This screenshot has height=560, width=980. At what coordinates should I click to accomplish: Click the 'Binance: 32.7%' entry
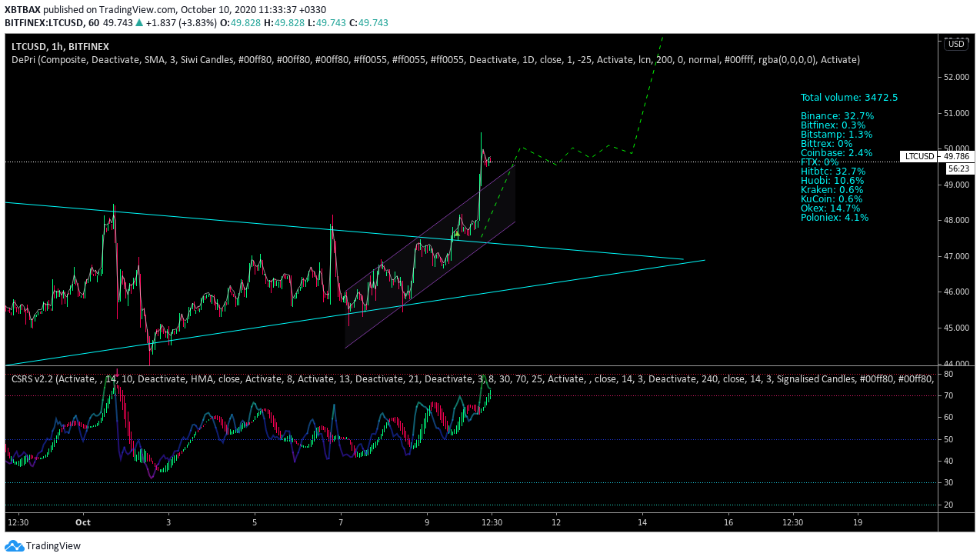pos(837,116)
